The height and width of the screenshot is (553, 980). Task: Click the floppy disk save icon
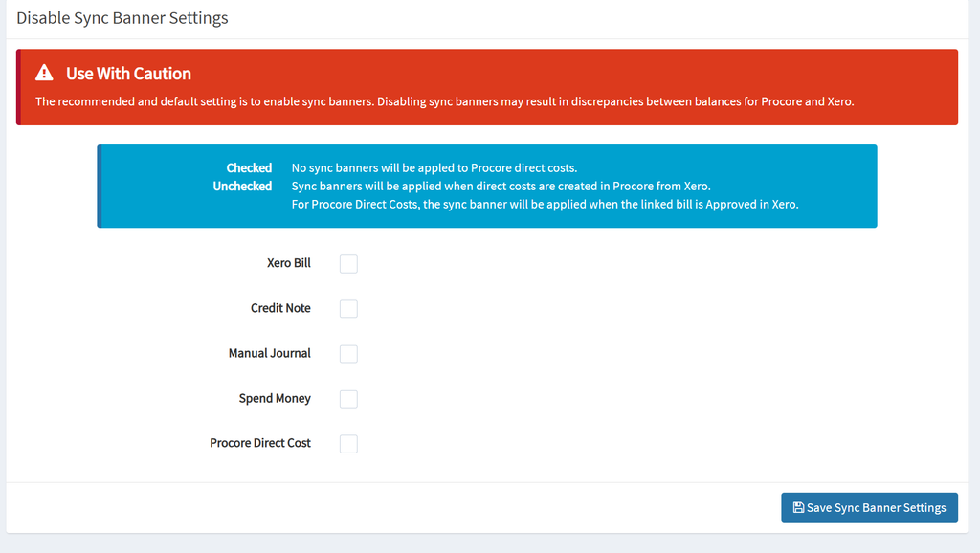(x=798, y=507)
